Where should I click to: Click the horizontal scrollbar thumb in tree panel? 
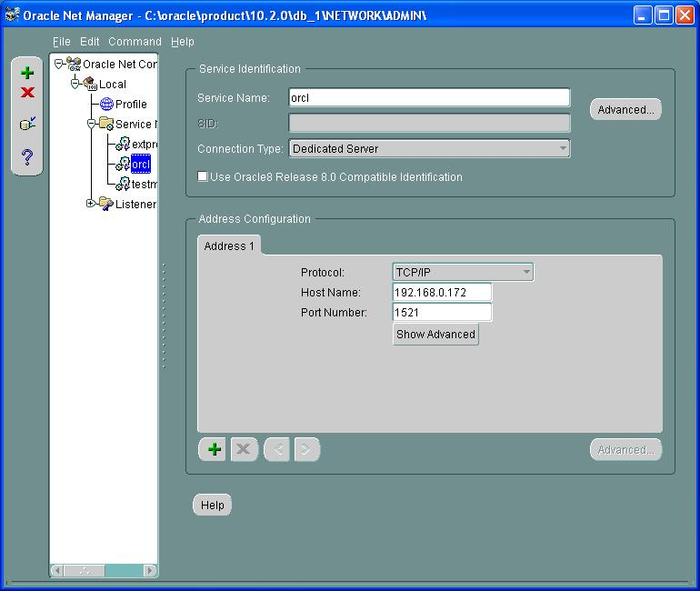pyautogui.click(x=85, y=570)
